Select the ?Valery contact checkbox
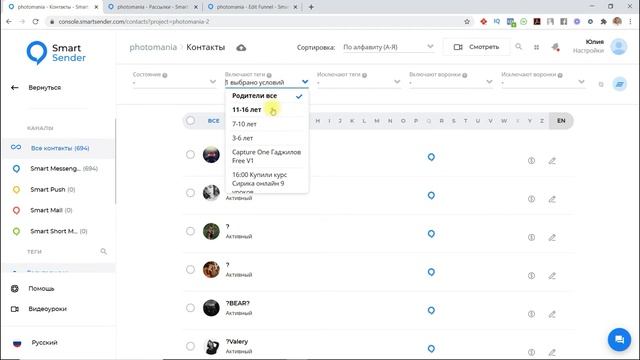 190,346
